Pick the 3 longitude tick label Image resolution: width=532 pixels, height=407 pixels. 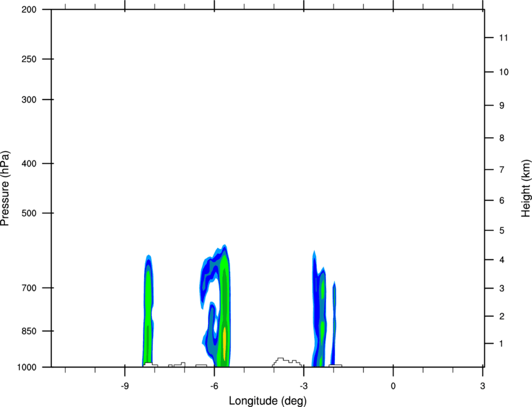(483, 385)
